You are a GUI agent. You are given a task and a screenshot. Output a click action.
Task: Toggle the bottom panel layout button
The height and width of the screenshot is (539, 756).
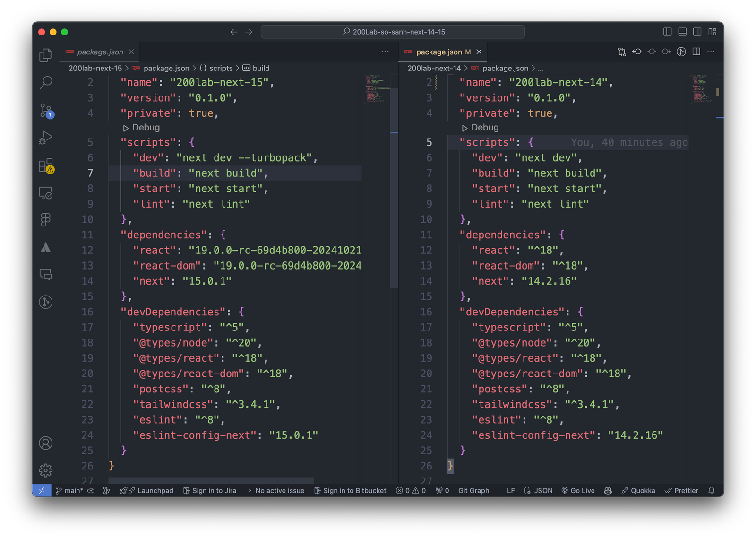682,32
